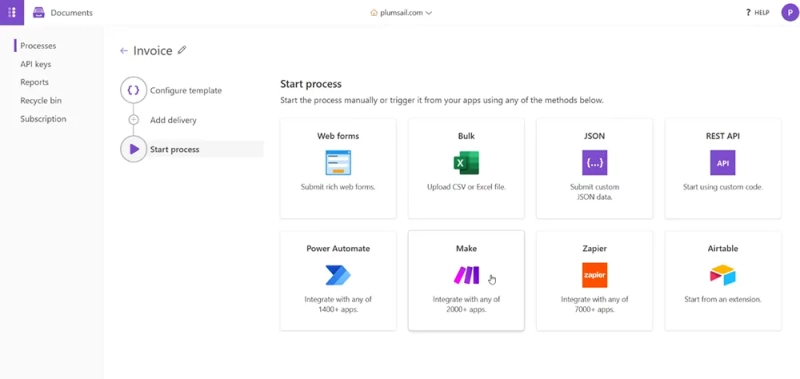Click the Invoice process title text
Screen dimensions: 800x379
click(x=153, y=50)
